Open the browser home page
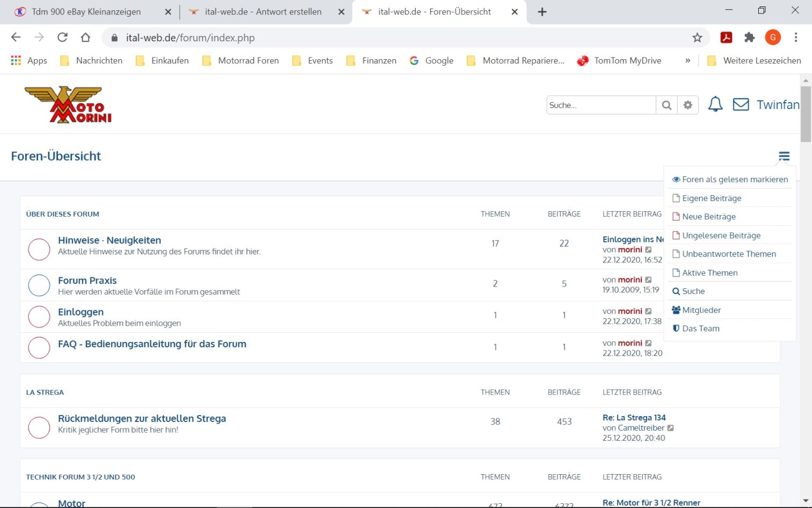 [85, 37]
